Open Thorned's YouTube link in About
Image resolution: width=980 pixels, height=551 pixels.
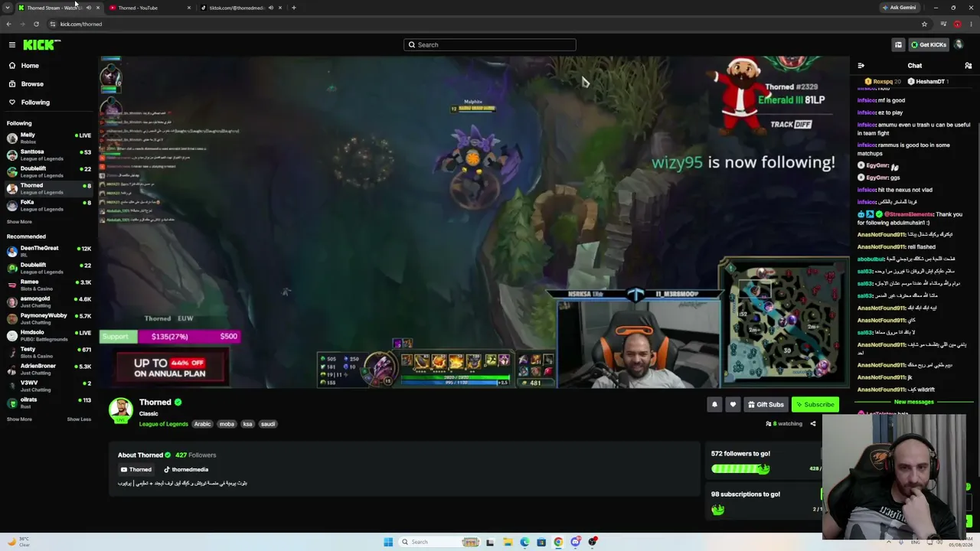point(136,470)
